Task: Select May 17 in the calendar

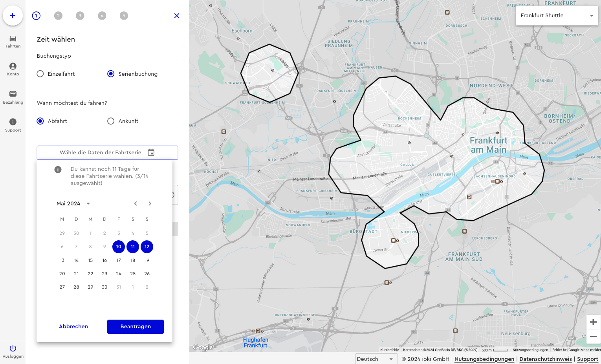Action: 119,260
